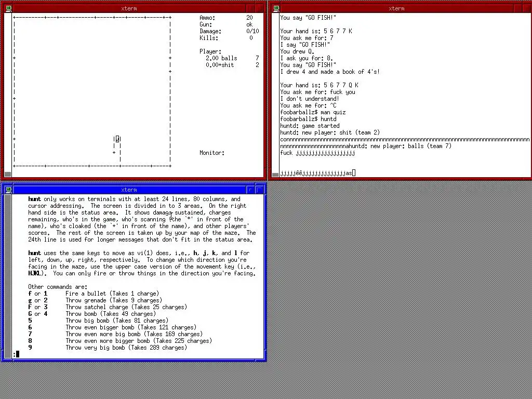
Task: Click the maximize button on the blue xterm
Action: tap(260, 190)
